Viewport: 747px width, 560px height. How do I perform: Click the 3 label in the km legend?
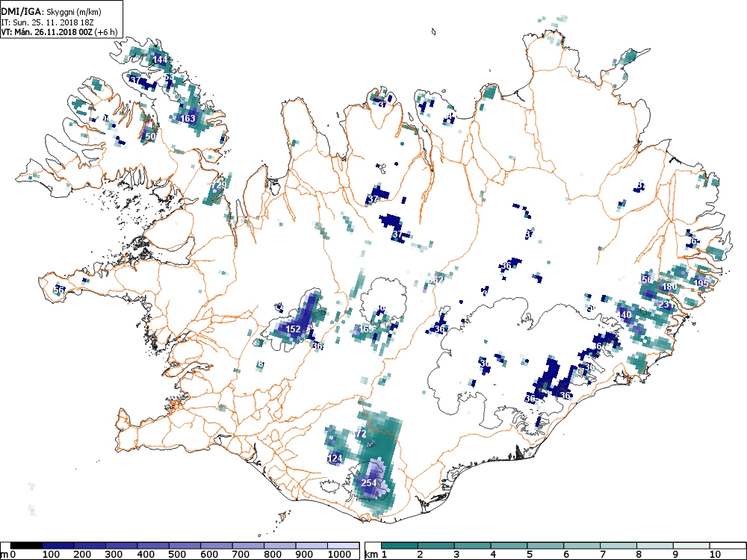pos(456,554)
